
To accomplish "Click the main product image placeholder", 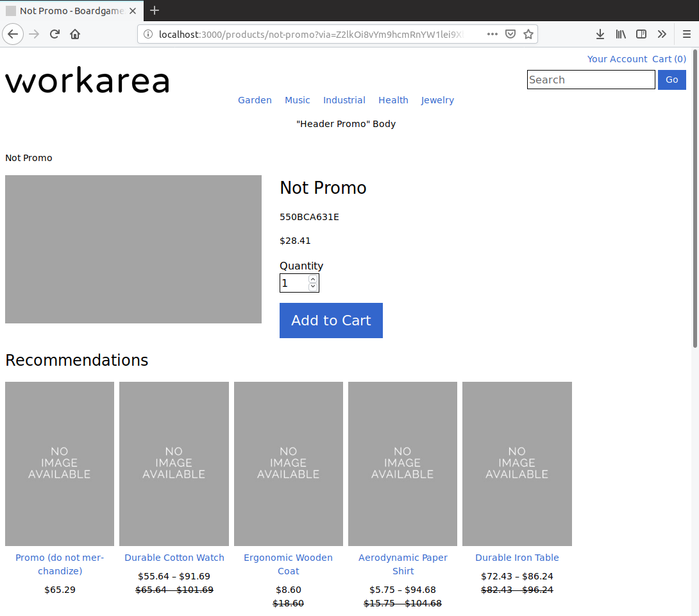I will [x=133, y=250].
